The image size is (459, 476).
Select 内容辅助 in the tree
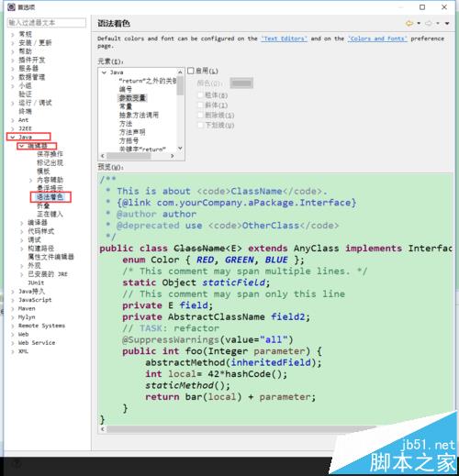pyautogui.click(x=50, y=180)
